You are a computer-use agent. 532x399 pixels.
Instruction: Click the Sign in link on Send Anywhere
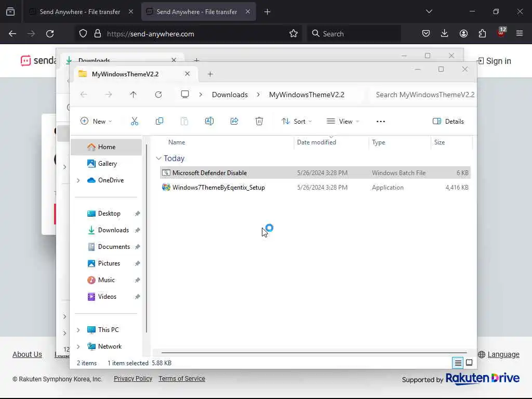click(494, 61)
